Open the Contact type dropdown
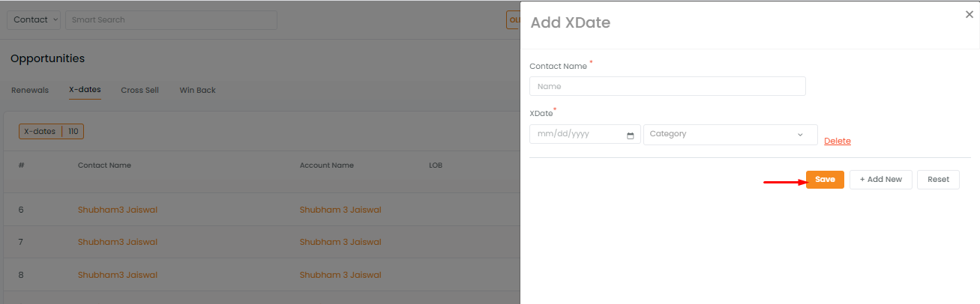Image resolution: width=980 pixels, height=304 pixels. coord(34,19)
